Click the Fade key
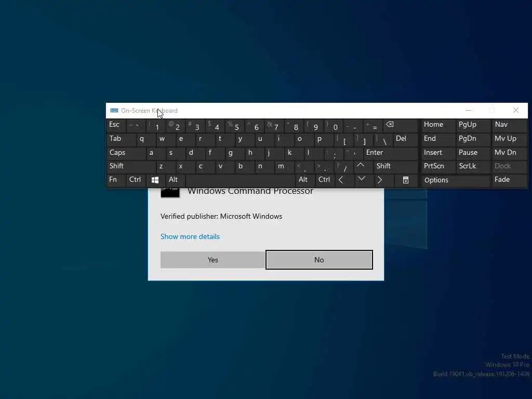 (509, 180)
